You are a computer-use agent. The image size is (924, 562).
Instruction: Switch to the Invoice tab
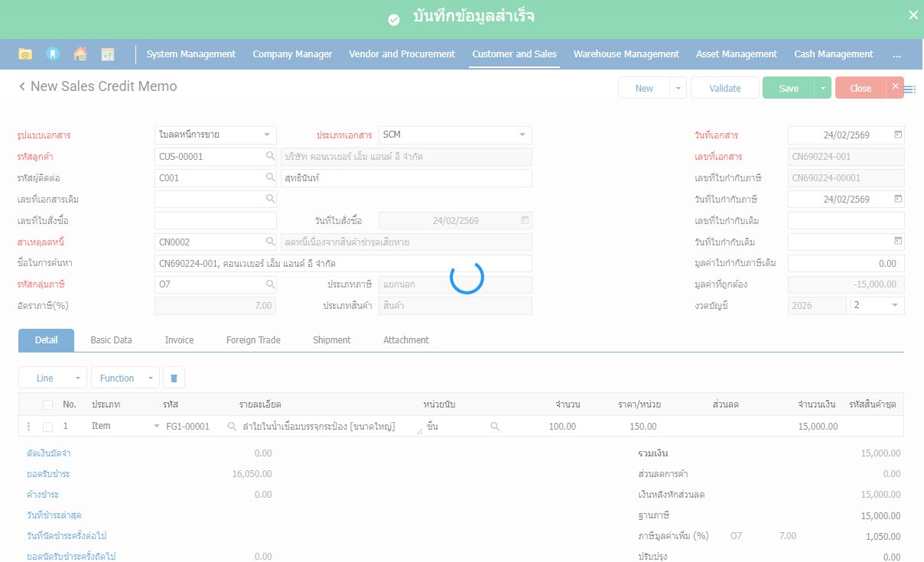(x=179, y=340)
